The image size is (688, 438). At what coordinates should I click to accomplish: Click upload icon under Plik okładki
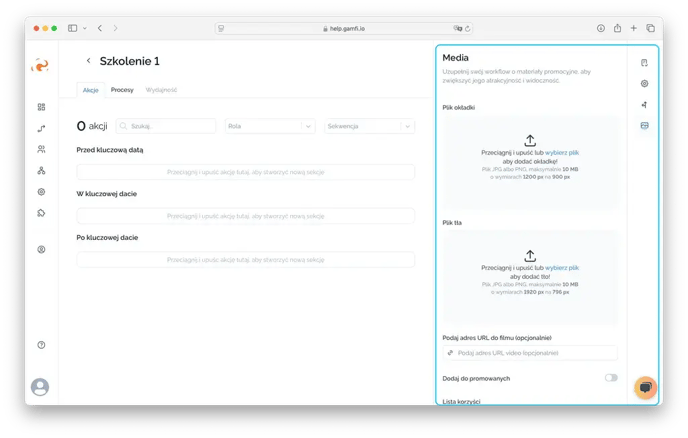tap(530, 141)
